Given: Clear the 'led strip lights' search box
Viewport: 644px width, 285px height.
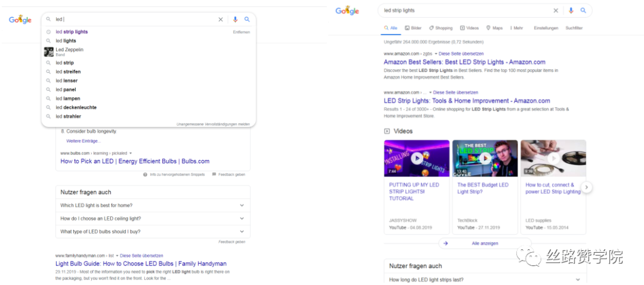Looking at the screenshot, I should [556, 11].
